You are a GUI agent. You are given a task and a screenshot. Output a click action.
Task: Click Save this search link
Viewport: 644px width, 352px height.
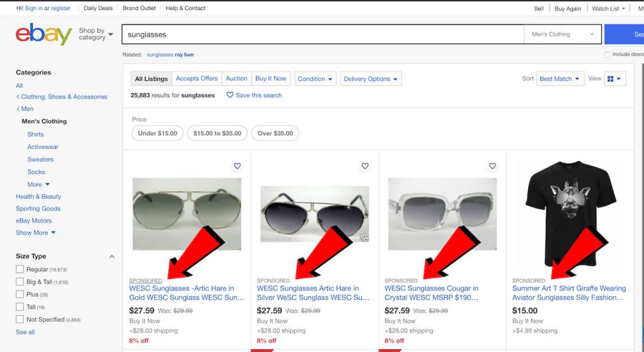click(x=258, y=95)
